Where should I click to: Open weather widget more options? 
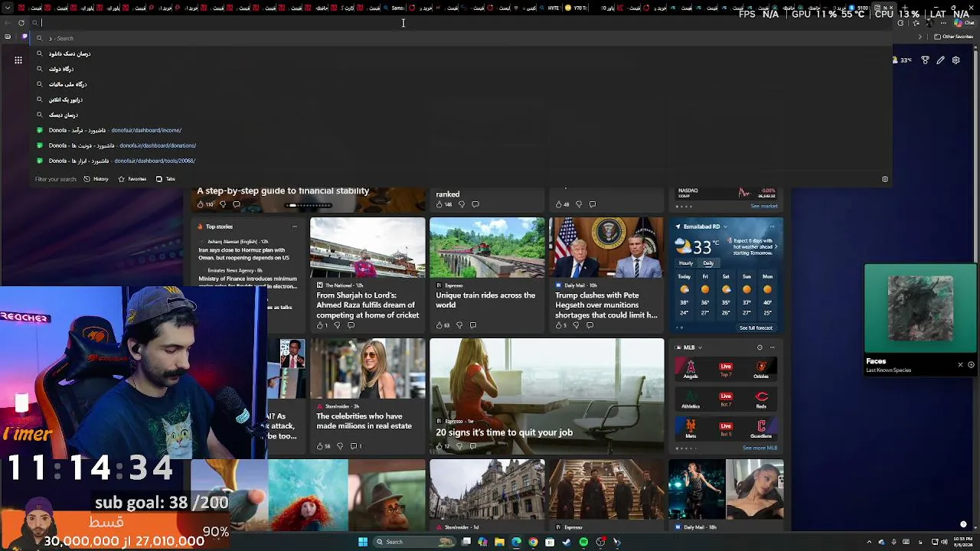772,227
